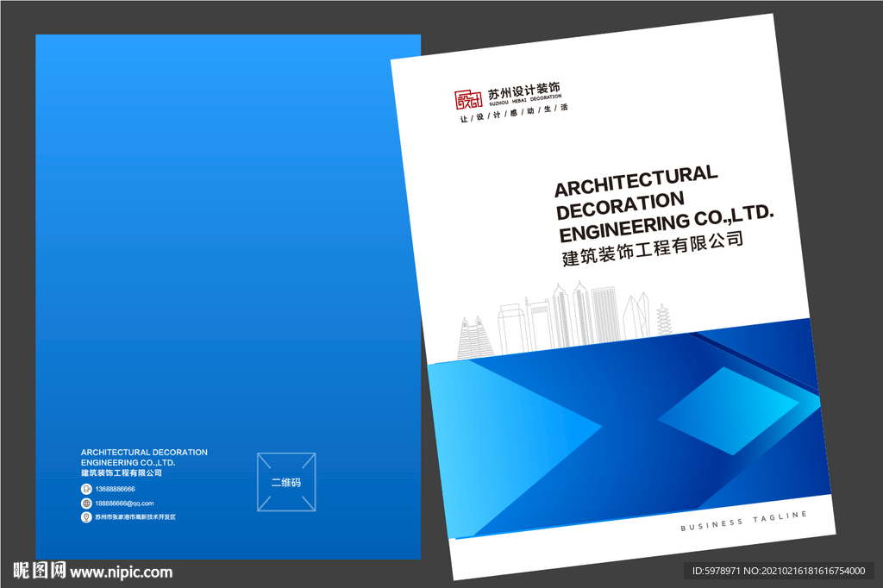Click the 'BUSINESS TAGLINE' text
This screenshot has height=588, width=883.
[744, 522]
